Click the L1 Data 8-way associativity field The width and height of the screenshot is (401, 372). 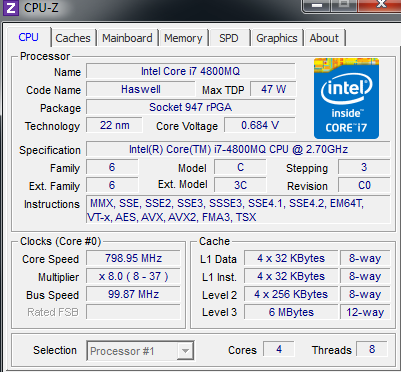pyautogui.click(x=365, y=258)
